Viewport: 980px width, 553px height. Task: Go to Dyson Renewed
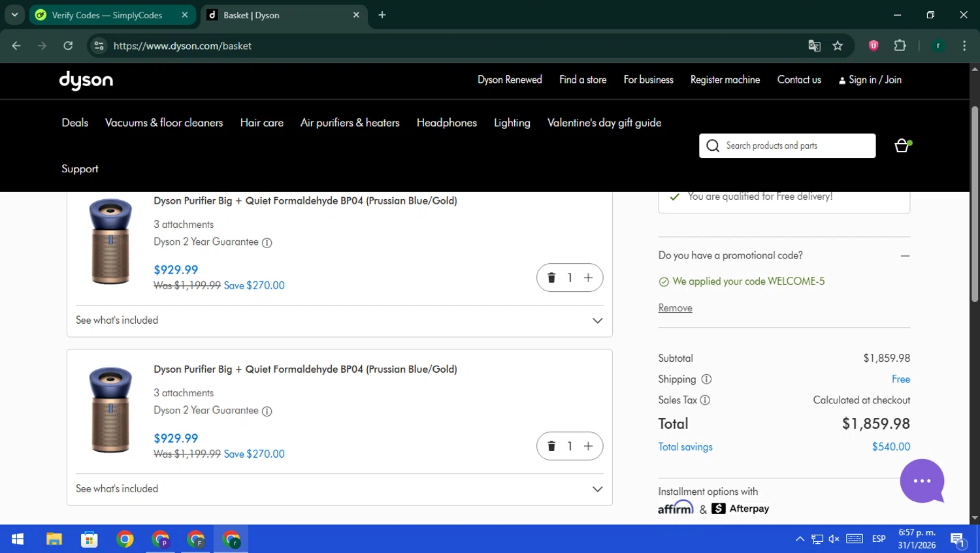[510, 80]
